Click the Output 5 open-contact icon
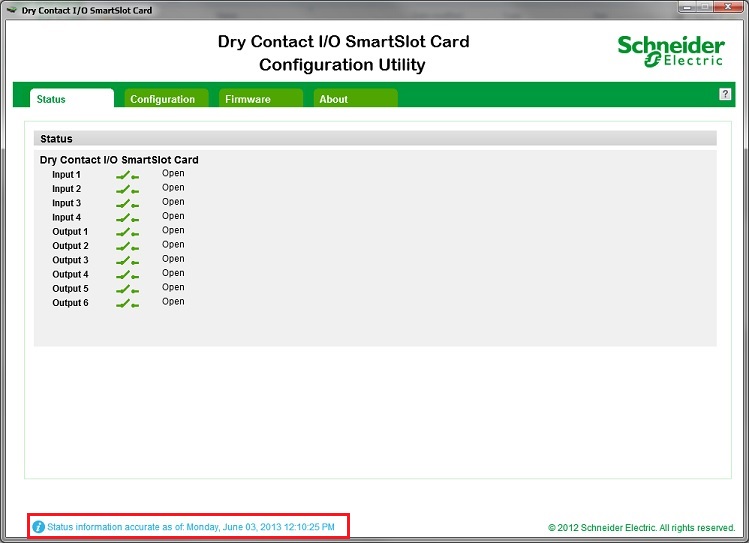749x543 pixels. coord(128,290)
